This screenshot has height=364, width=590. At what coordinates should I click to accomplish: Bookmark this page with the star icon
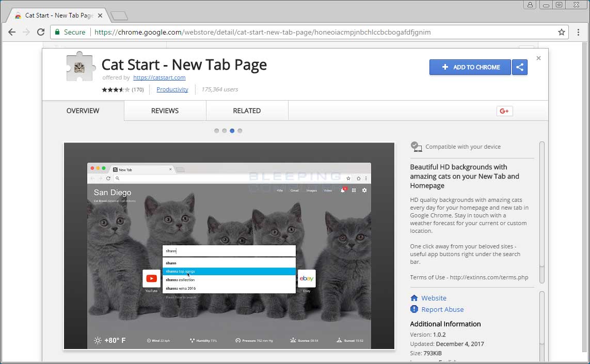tap(562, 32)
